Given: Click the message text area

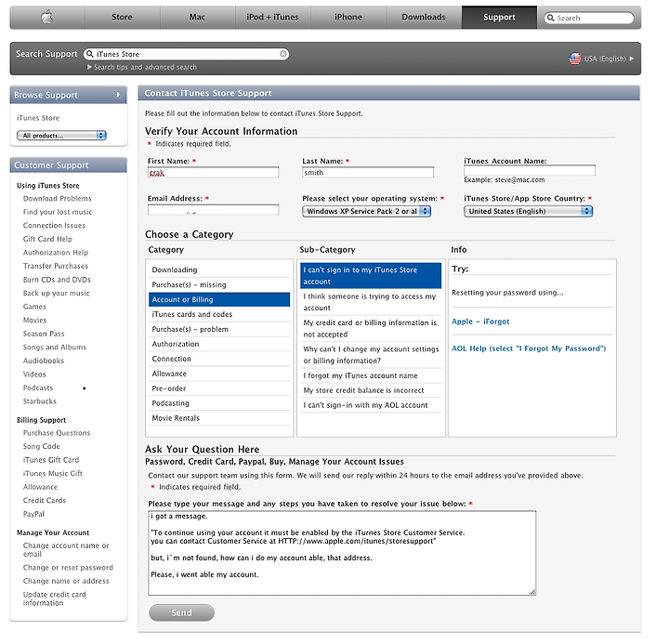Looking at the screenshot, I should (x=342, y=553).
